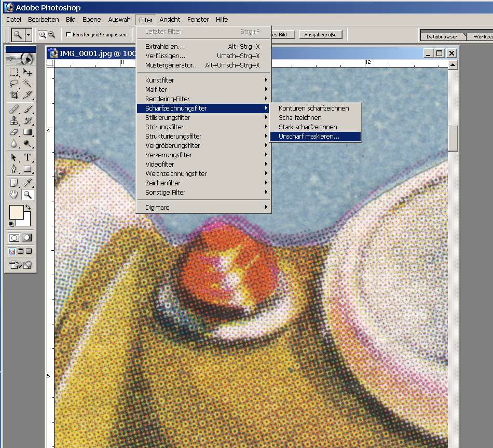The height and width of the screenshot is (448, 493).
Task: Select the Blur tool
Action: coord(14,144)
